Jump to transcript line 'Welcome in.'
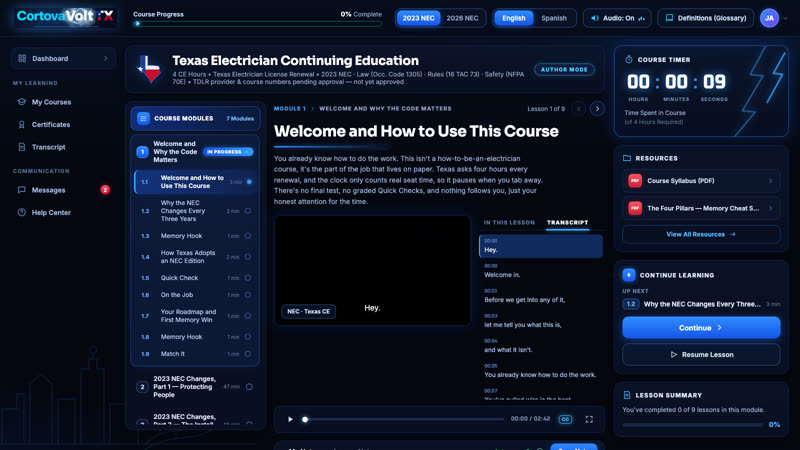 pos(540,271)
